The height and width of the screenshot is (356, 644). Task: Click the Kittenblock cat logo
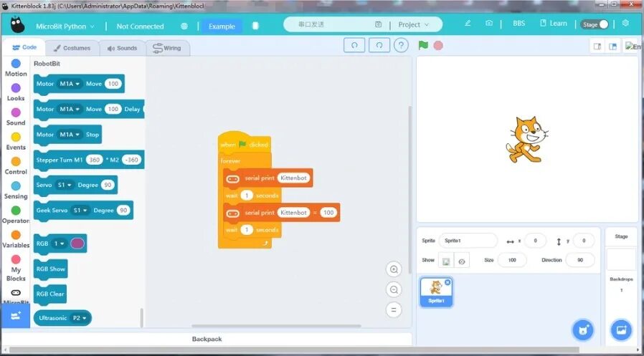[17, 25]
